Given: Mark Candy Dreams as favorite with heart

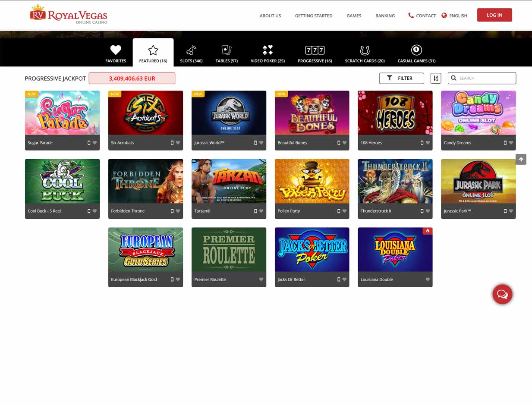Looking at the screenshot, I should [x=511, y=143].
